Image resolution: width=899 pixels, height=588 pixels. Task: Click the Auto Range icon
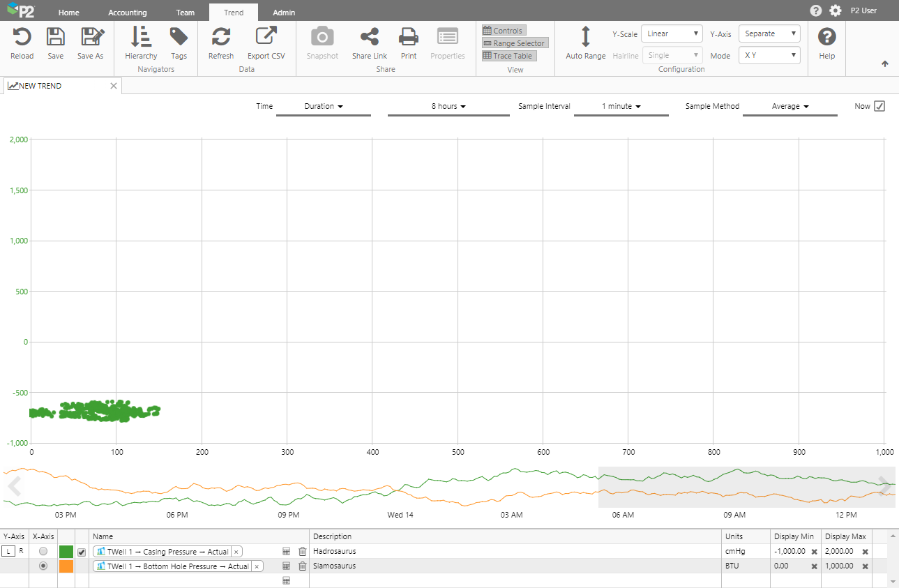585,37
